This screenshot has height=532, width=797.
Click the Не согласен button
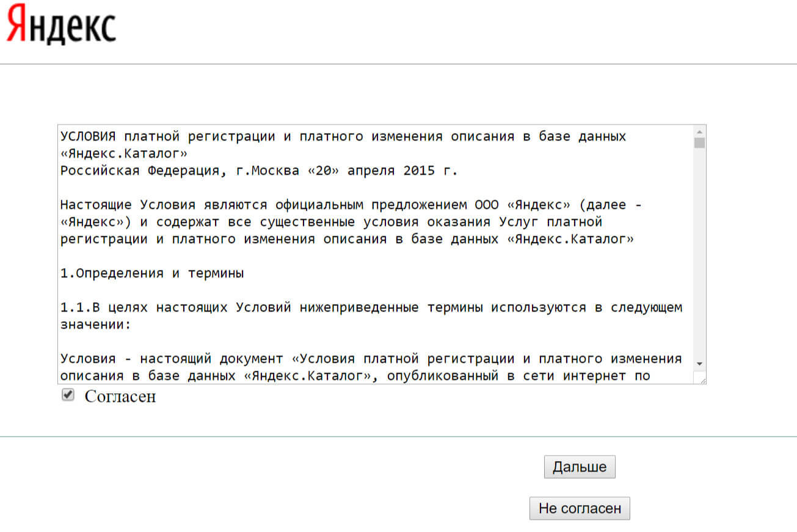(580, 508)
